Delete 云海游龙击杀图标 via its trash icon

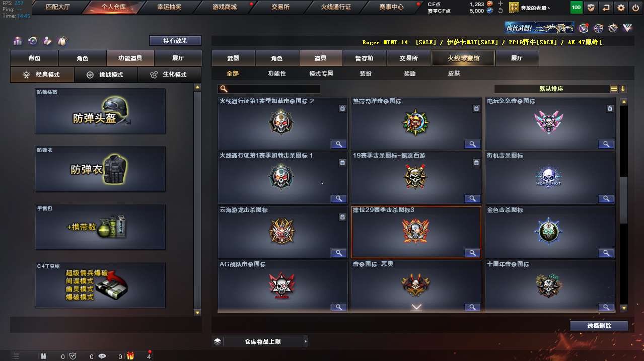pyautogui.click(x=342, y=217)
